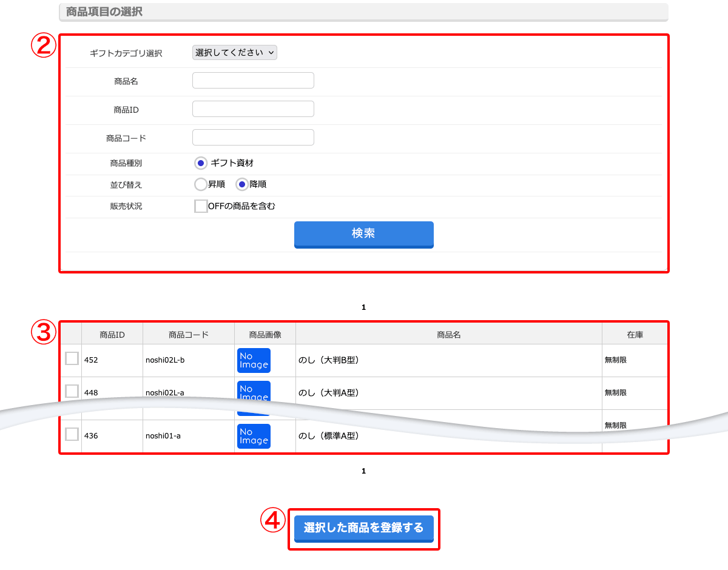Viewport: 728px width, 570px height.
Task: Choose 昇順 sort order
Action: (201, 184)
